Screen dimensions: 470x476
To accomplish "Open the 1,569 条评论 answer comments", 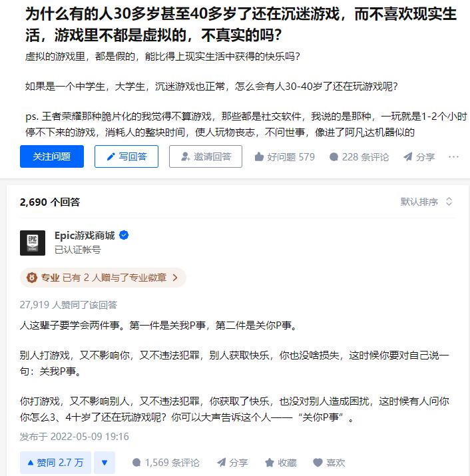I will coord(166,463).
